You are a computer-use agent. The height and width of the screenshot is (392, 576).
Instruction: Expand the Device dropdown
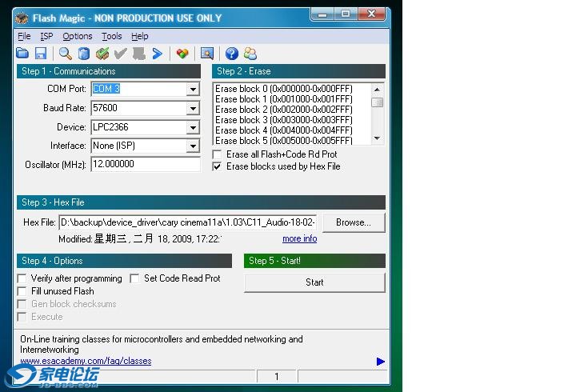coord(193,127)
